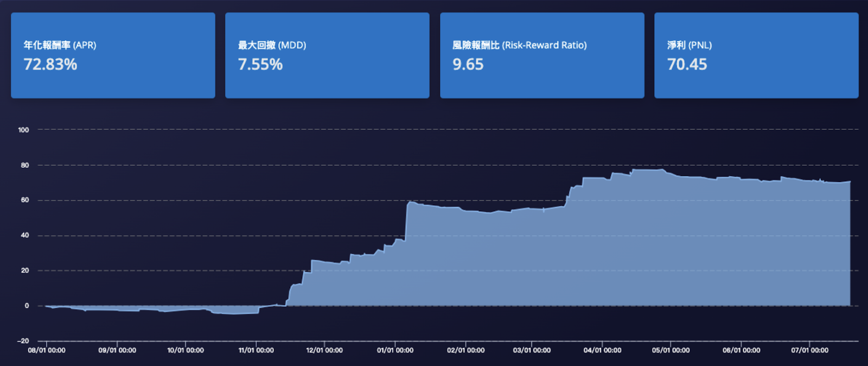Image resolution: width=868 pixels, height=366 pixels.
Task: Click the 7.55% MDD value
Action: pyautogui.click(x=260, y=65)
